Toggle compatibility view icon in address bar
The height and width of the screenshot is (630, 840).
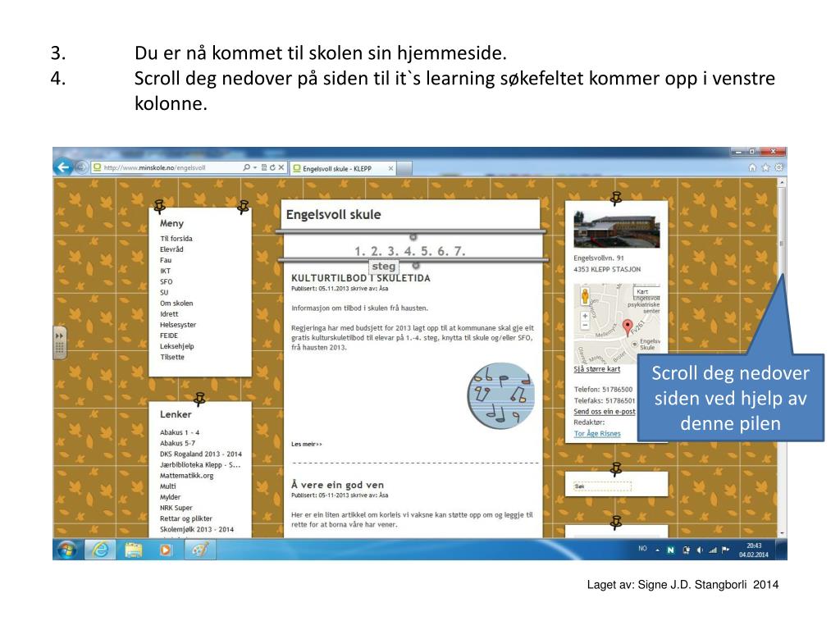click(x=264, y=167)
